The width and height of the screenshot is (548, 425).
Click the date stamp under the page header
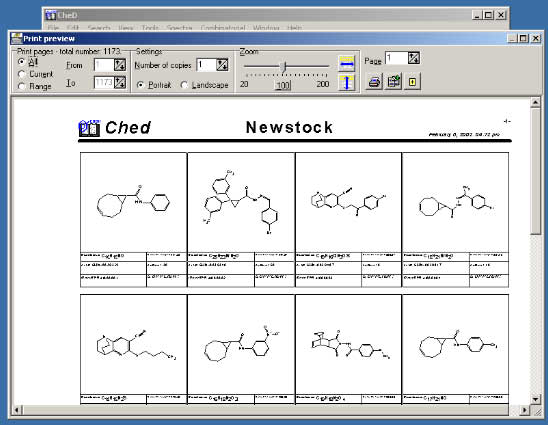(464, 134)
